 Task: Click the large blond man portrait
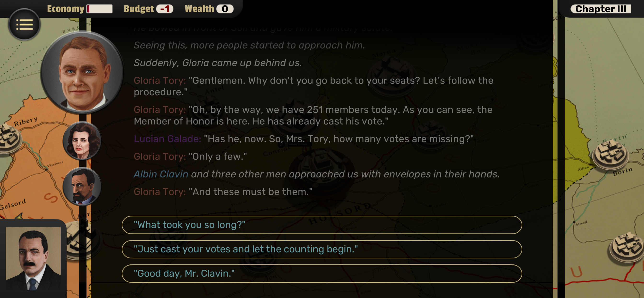click(x=82, y=72)
